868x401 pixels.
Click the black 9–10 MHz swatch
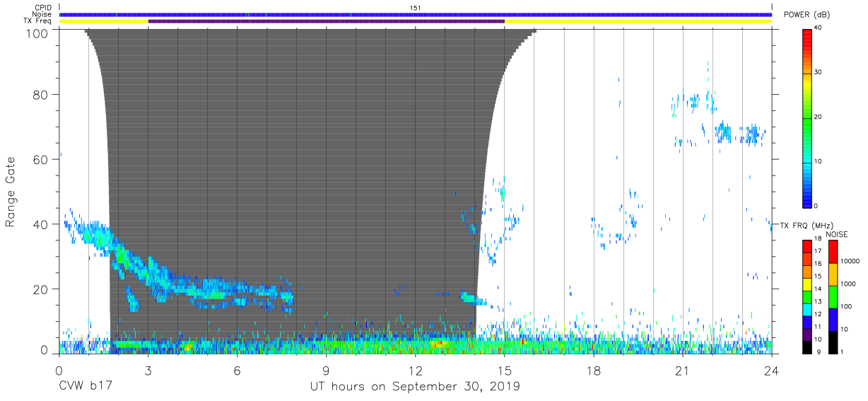[807, 347]
